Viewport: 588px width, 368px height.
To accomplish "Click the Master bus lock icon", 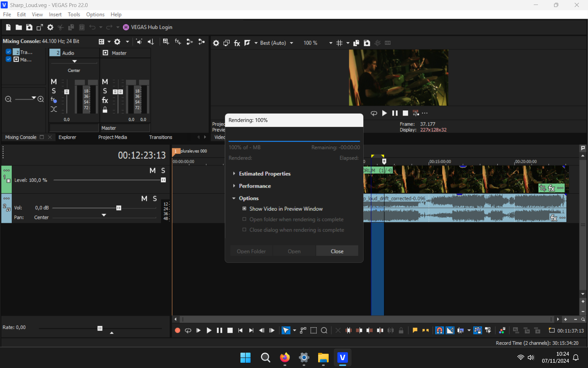I will (105, 110).
